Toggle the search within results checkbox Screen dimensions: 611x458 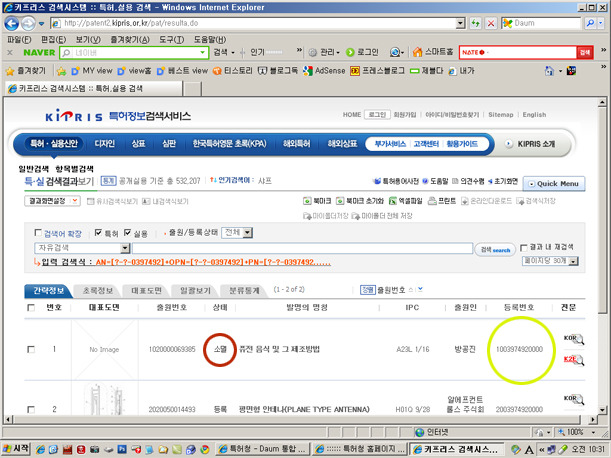coord(524,248)
